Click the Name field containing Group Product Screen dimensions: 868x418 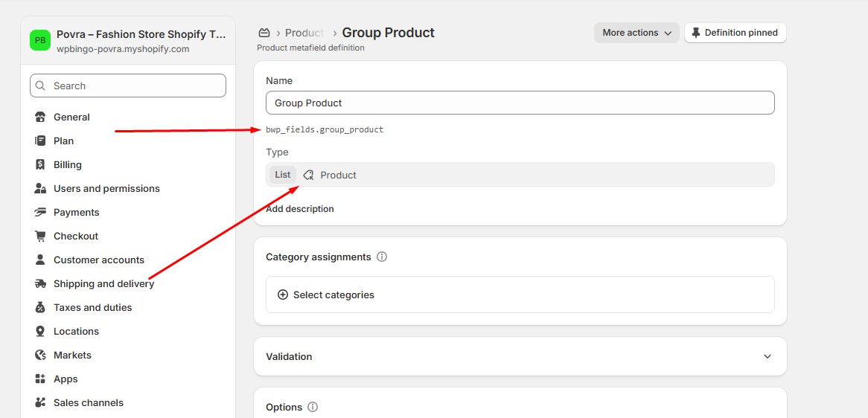tap(520, 103)
